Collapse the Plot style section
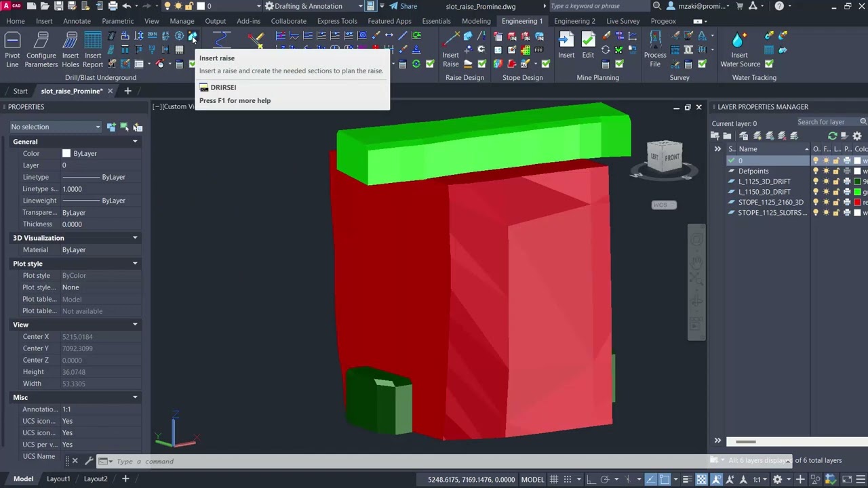Viewport: 868px width, 488px height. (x=135, y=264)
